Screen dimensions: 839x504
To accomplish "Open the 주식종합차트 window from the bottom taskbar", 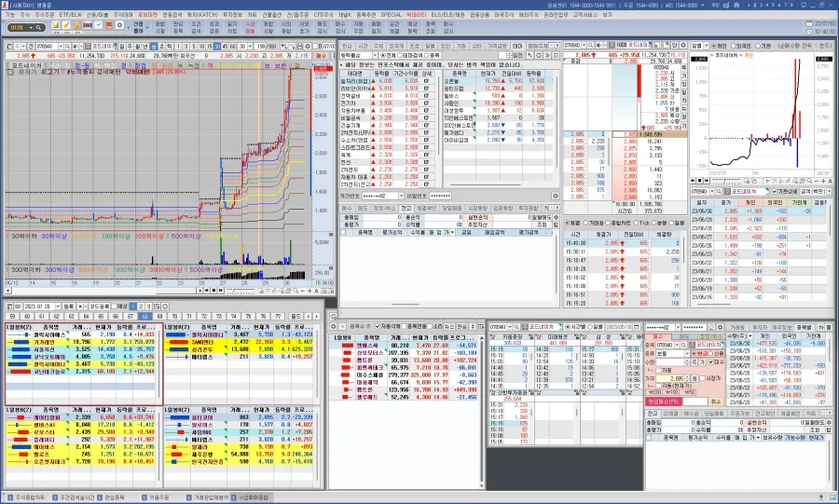I will coord(26,497).
